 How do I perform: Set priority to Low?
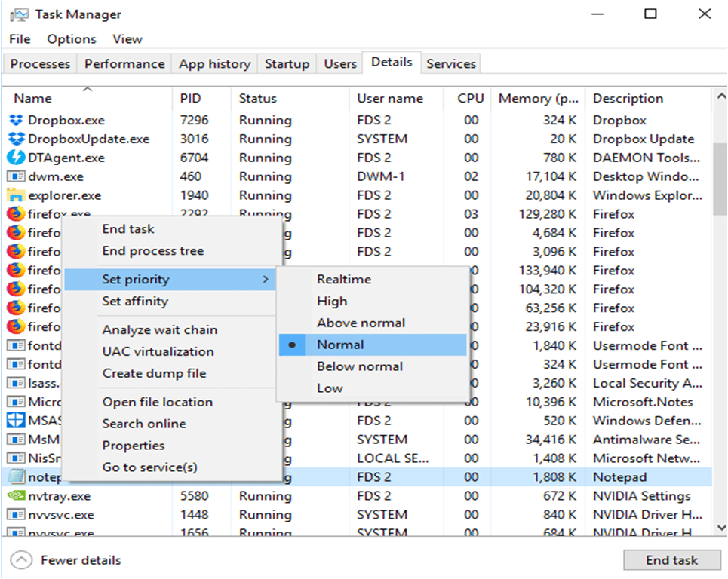point(373,388)
